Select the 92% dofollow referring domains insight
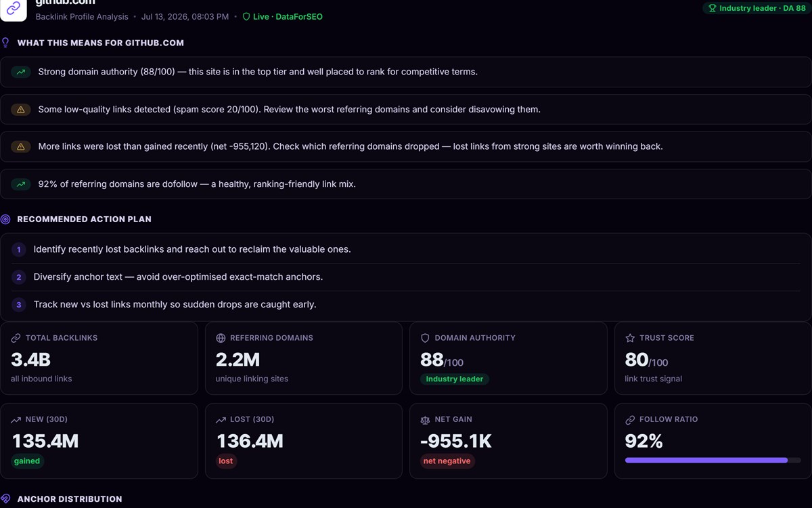The height and width of the screenshot is (508, 812). point(406,184)
